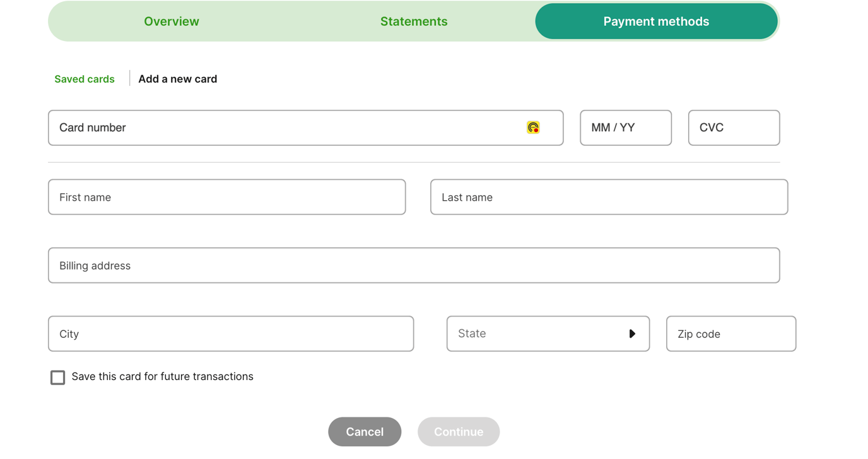This screenshot has height=459, width=868.
Task: Switch to the Overview tab
Action: click(x=172, y=21)
